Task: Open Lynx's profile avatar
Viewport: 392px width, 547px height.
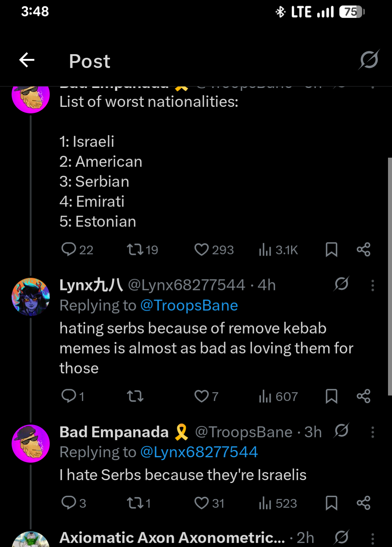Action: (31, 297)
